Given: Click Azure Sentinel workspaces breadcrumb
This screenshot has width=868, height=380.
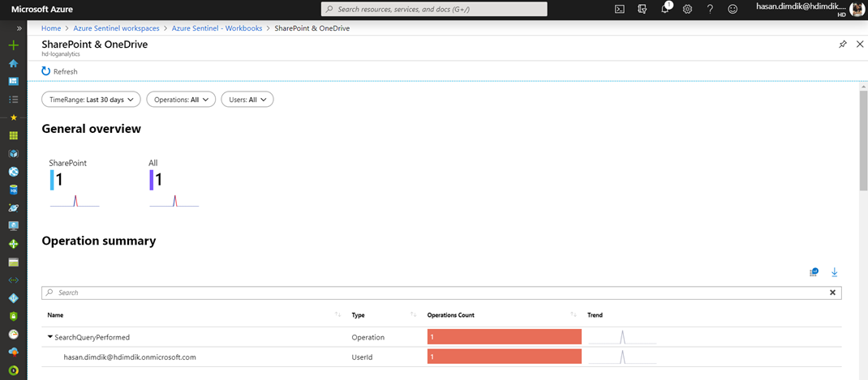Looking at the screenshot, I should (116, 28).
